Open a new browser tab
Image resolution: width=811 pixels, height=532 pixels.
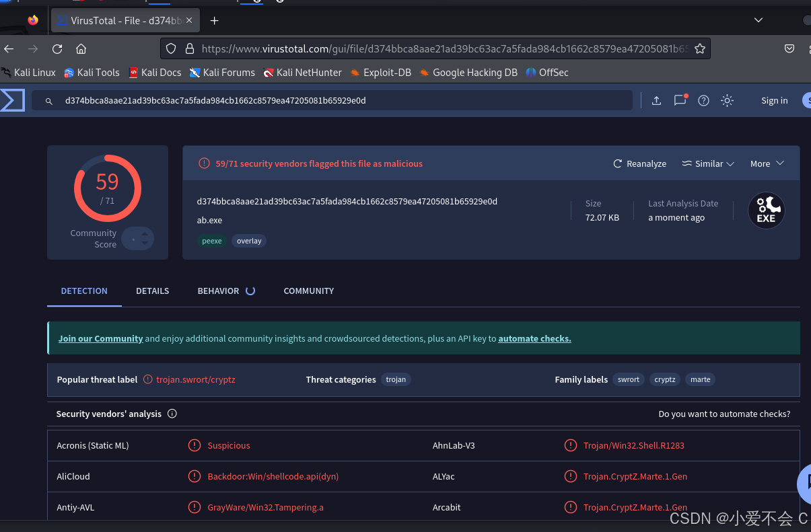click(214, 21)
